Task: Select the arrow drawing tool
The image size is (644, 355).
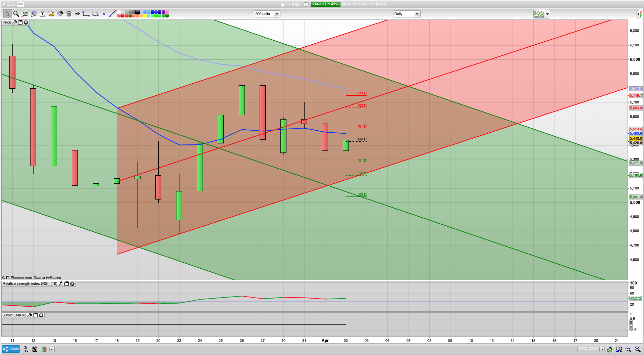Action: click(x=77, y=14)
